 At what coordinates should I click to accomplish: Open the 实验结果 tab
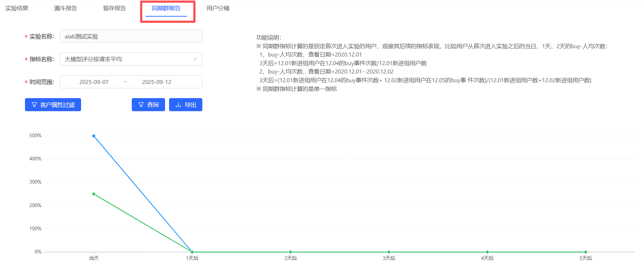[x=17, y=8]
